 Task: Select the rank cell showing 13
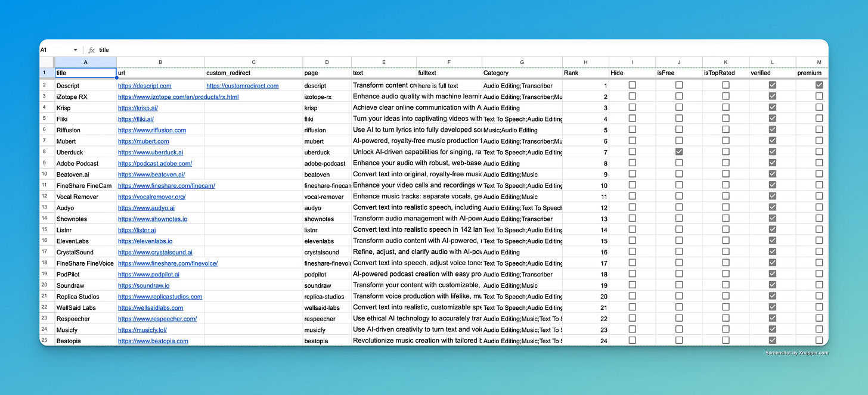[585, 219]
